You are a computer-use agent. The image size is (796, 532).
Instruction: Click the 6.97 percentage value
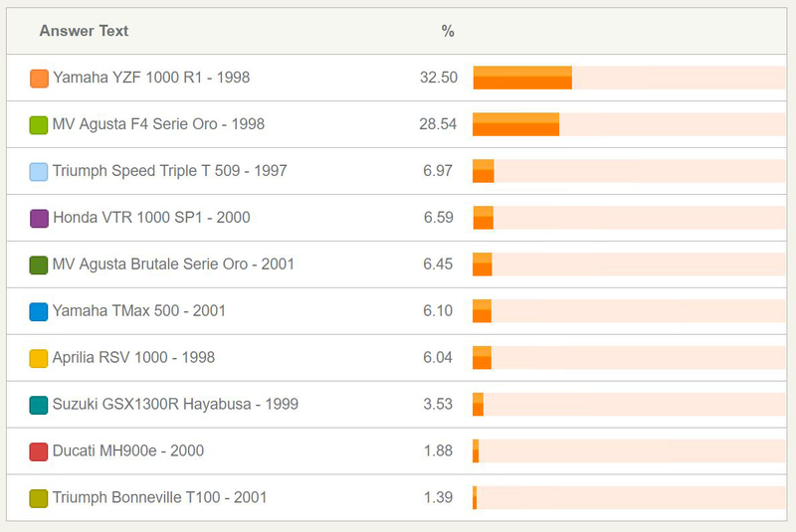point(438,171)
